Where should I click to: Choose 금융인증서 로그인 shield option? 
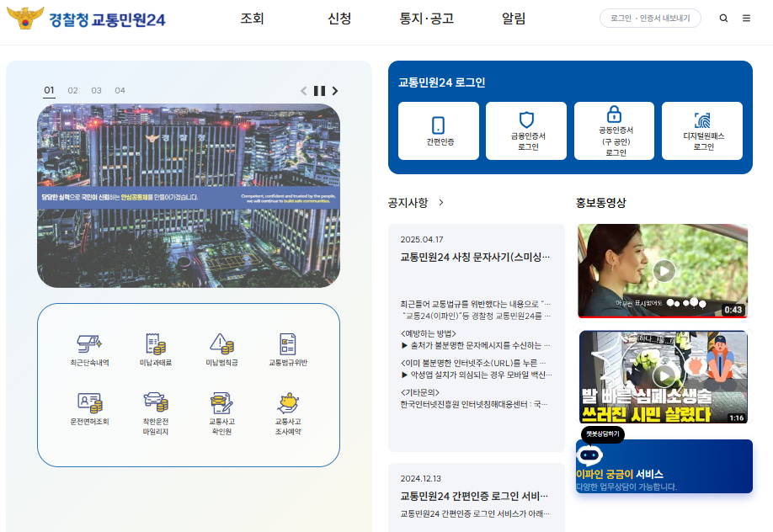tap(526, 130)
